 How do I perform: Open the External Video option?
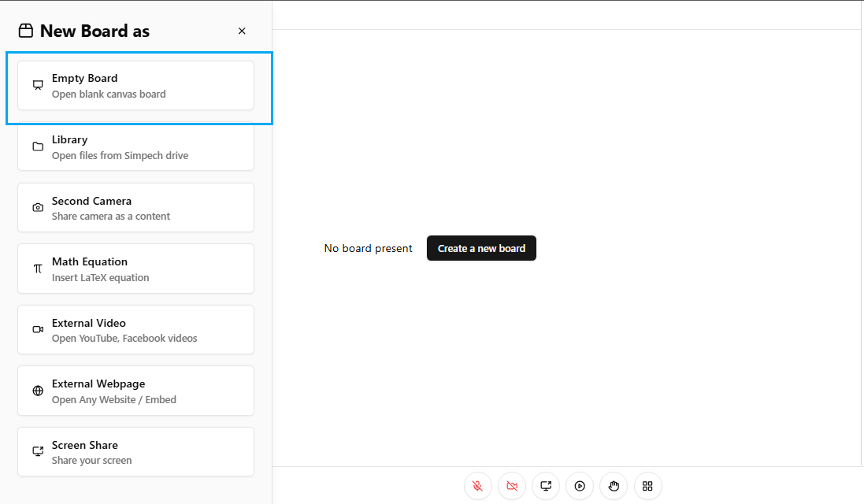click(135, 330)
